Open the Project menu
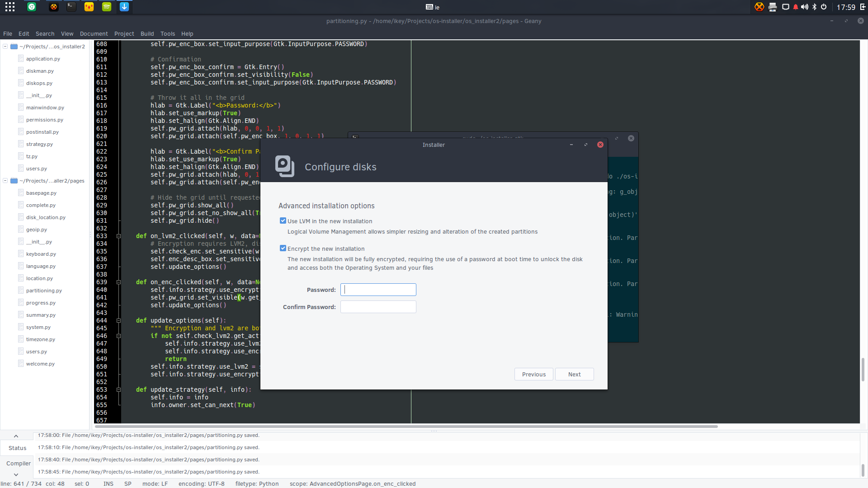The width and height of the screenshot is (868, 488). click(124, 33)
